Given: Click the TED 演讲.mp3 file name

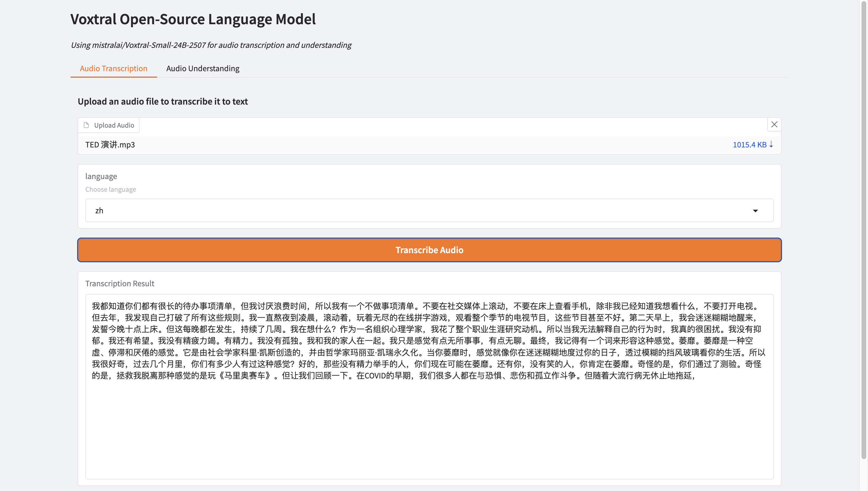Looking at the screenshot, I should click(x=110, y=145).
